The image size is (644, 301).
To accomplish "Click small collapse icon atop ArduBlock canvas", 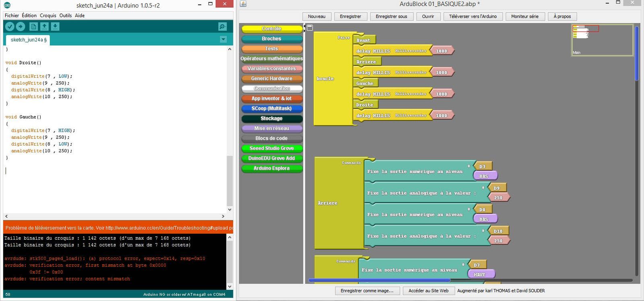I will 310,28.
